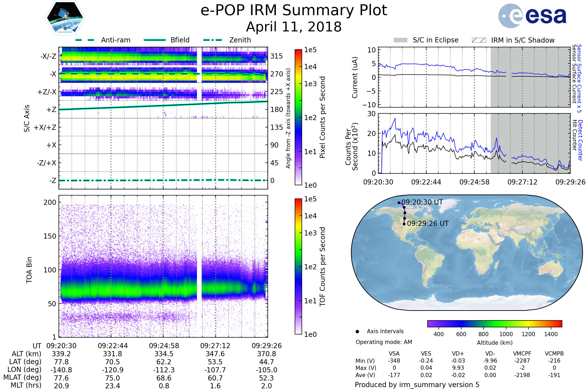Click the Pixel Counts per Second colorbar
588x392 pixels.
click(298, 117)
